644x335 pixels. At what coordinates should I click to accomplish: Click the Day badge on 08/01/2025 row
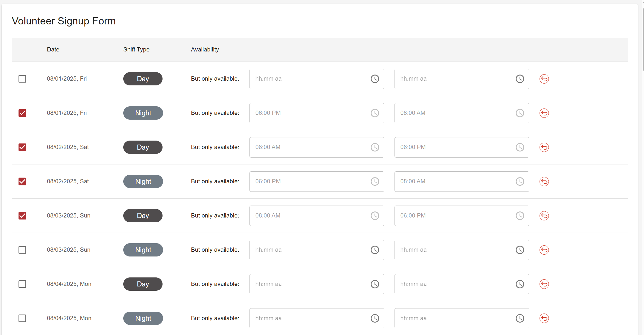[x=143, y=79]
